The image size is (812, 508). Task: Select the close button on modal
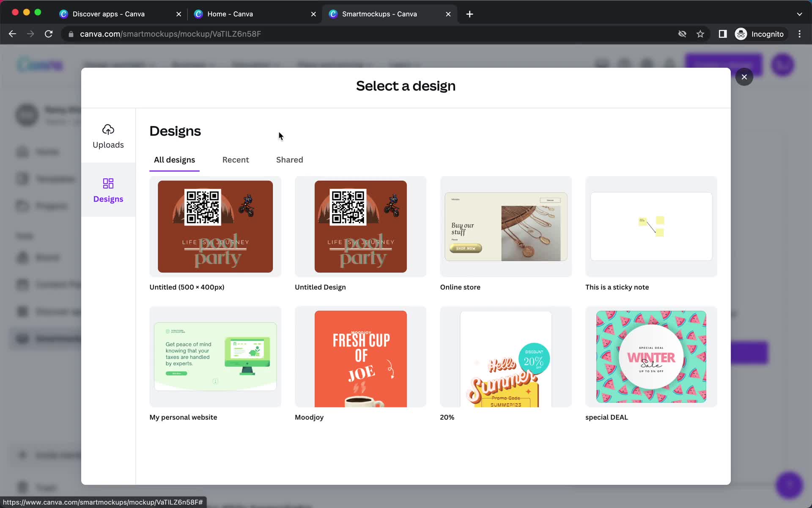(x=744, y=77)
